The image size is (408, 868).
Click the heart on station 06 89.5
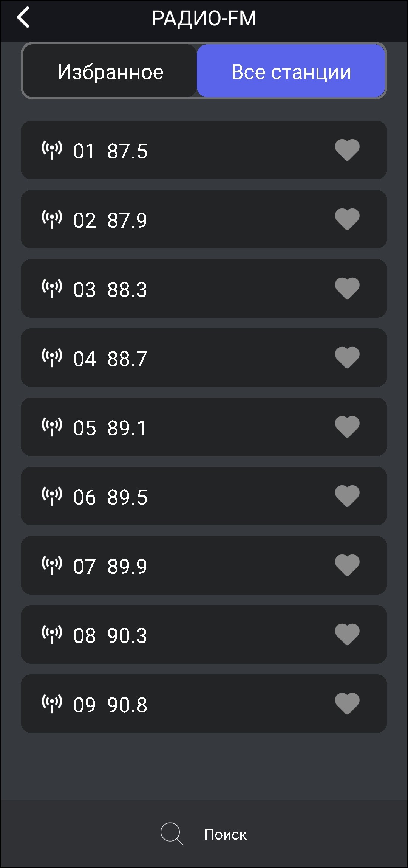coord(347,496)
